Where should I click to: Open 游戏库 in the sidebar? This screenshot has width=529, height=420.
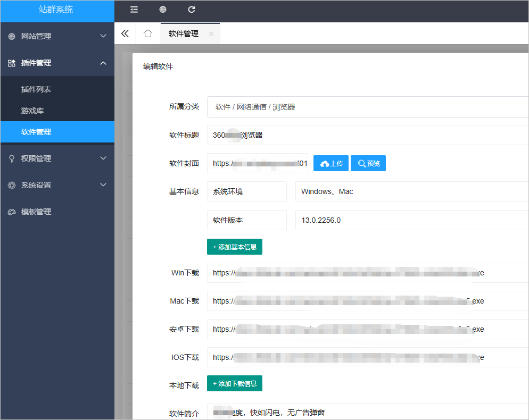[x=57, y=111]
